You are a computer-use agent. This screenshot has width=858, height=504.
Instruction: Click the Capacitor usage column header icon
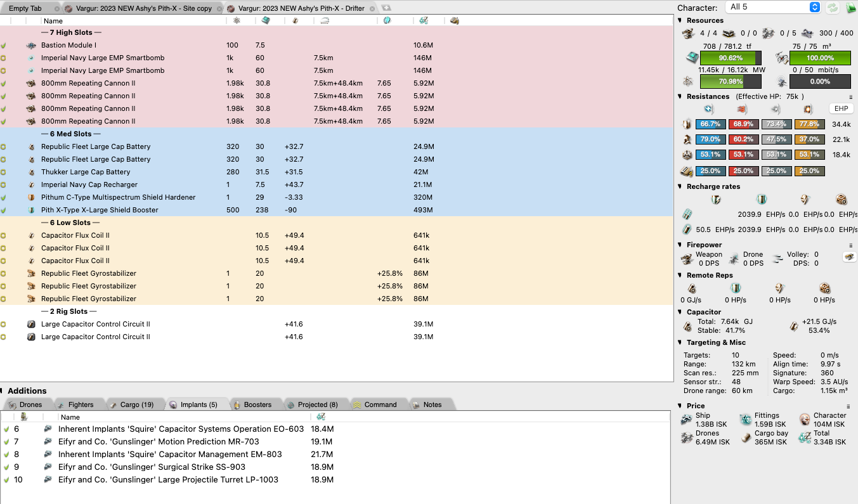click(x=295, y=21)
